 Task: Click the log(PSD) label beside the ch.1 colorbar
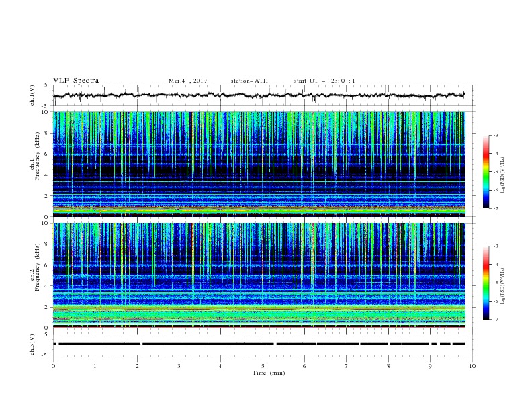pos(503,175)
